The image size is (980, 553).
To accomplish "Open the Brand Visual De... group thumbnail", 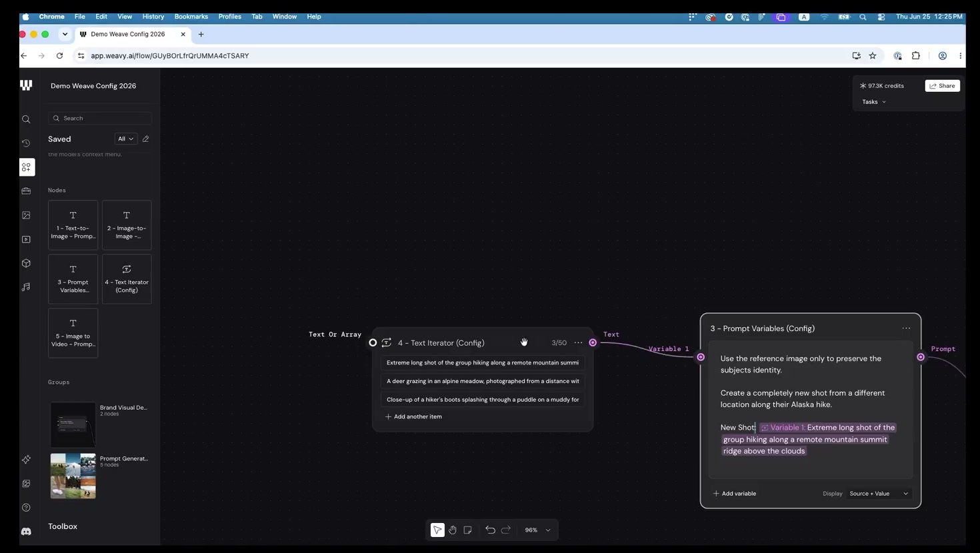I will [x=73, y=424].
